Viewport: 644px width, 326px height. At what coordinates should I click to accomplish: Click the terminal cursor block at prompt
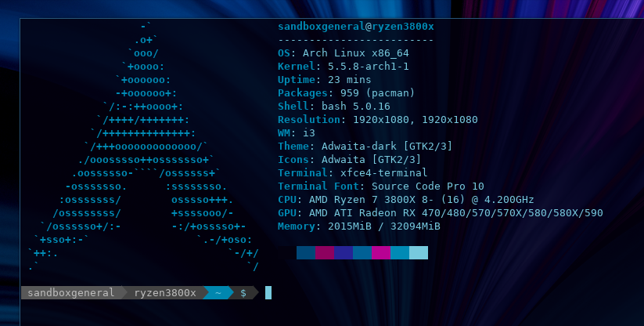tap(268, 293)
